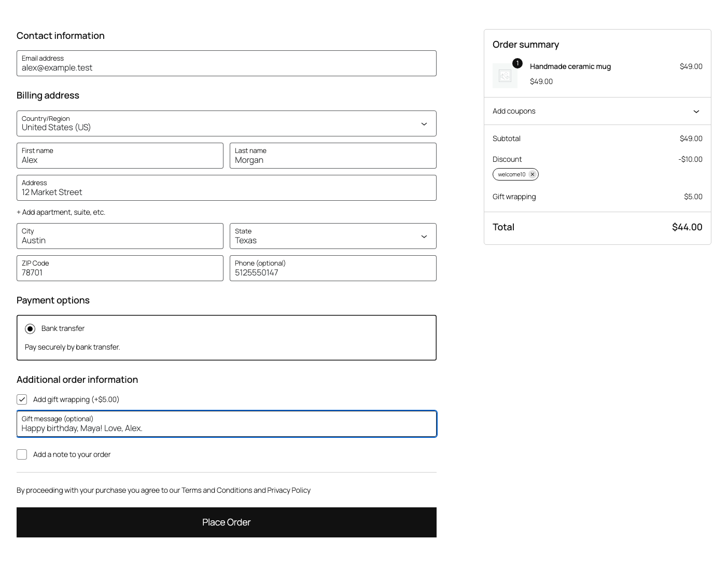This screenshot has width=728, height=581.
Task: Click the Gift message field
Action: [227, 424]
